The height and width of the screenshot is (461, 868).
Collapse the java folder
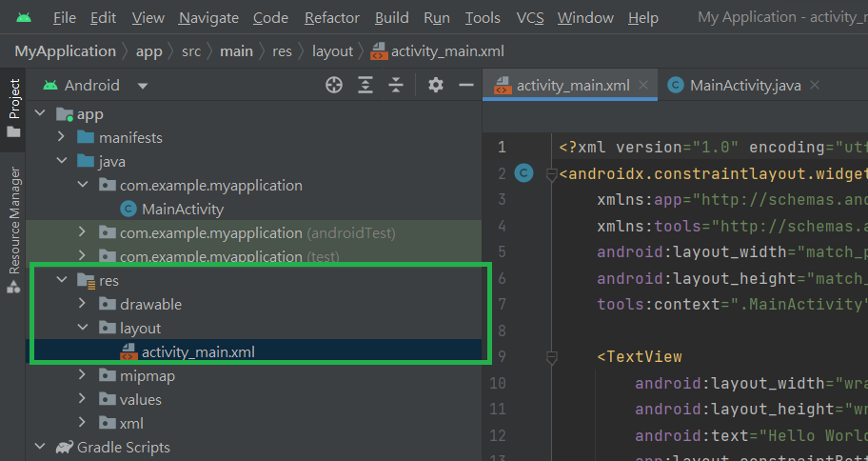click(x=62, y=161)
